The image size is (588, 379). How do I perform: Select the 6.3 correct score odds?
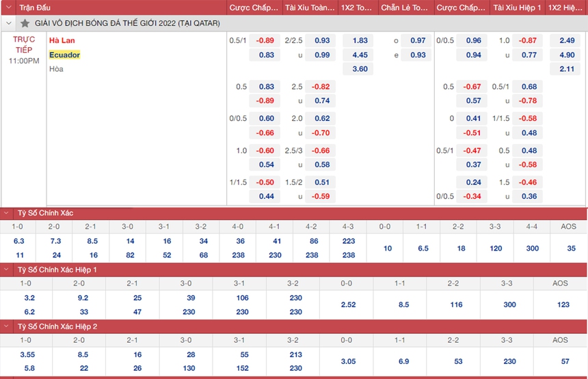19,241
